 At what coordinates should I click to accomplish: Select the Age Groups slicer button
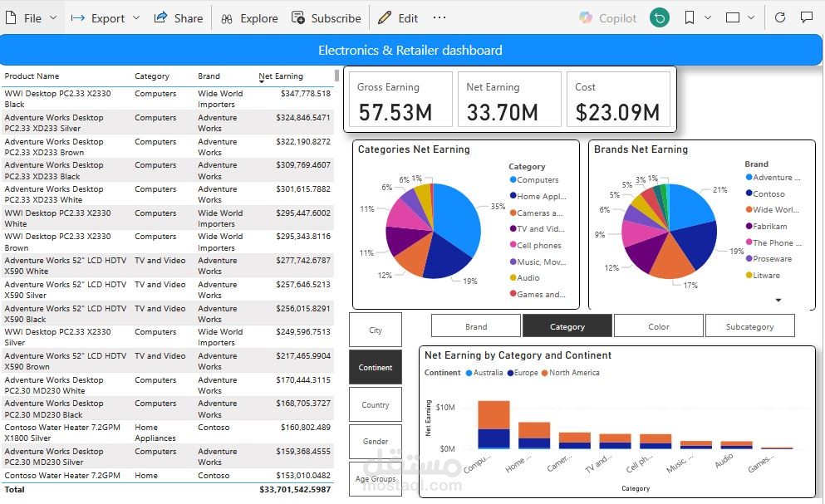376,479
